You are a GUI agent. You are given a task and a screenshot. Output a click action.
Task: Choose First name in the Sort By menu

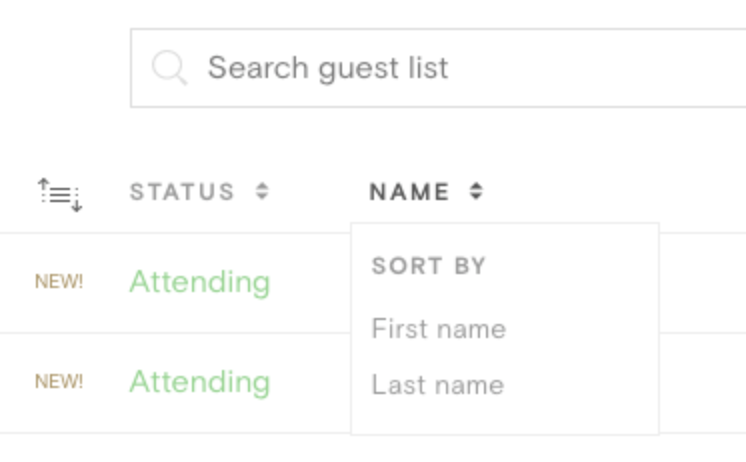coord(438,329)
